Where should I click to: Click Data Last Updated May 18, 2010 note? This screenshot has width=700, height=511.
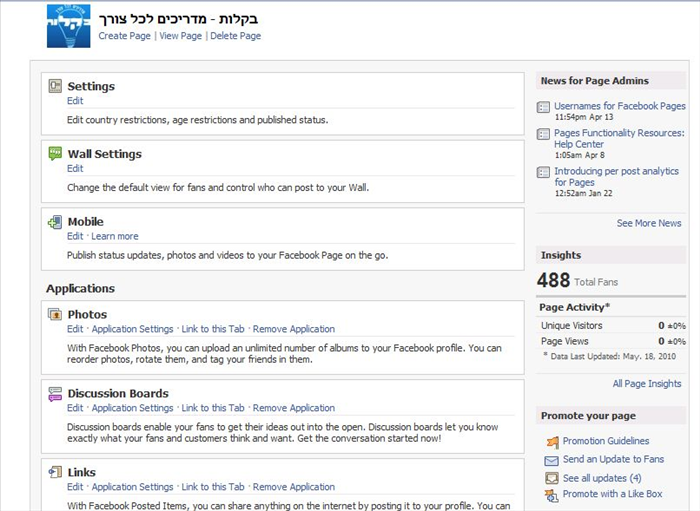click(x=610, y=356)
